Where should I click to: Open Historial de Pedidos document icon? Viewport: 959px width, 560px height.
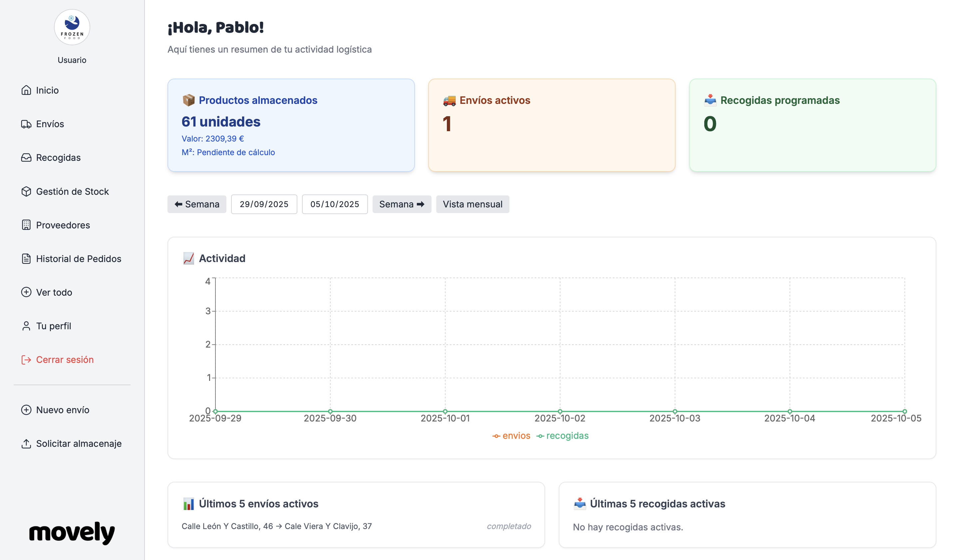26,259
